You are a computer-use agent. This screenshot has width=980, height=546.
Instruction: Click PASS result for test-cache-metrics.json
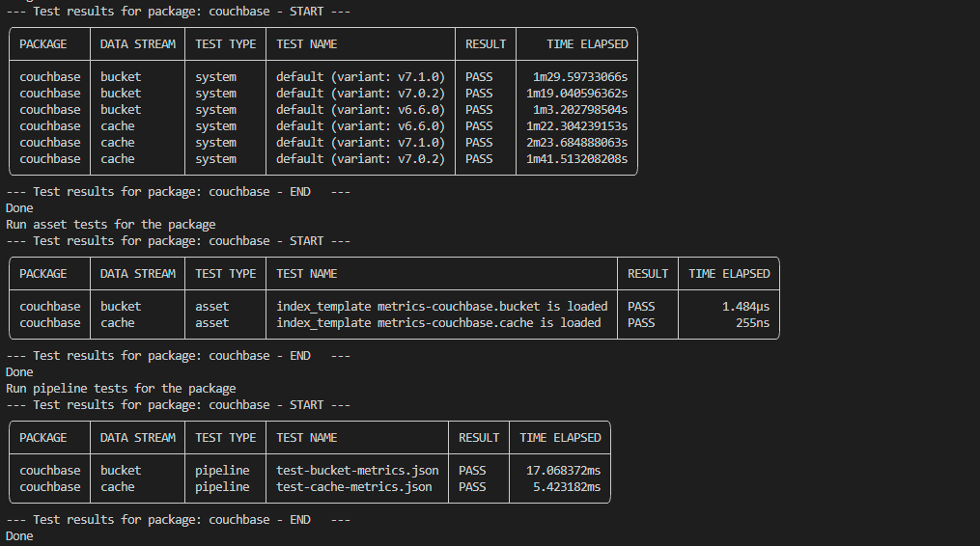[x=472, y=486]
